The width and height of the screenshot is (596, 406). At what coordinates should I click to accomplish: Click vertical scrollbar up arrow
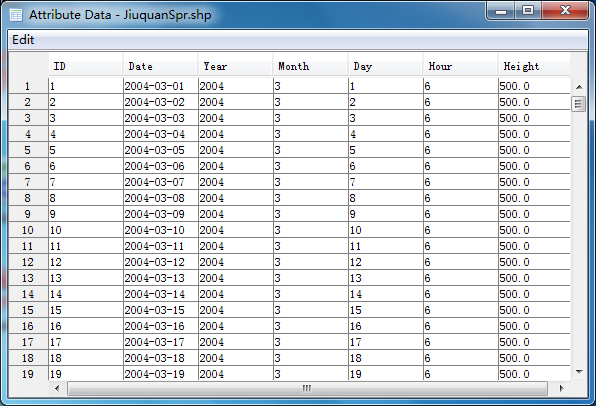click(x=579, y=87)
